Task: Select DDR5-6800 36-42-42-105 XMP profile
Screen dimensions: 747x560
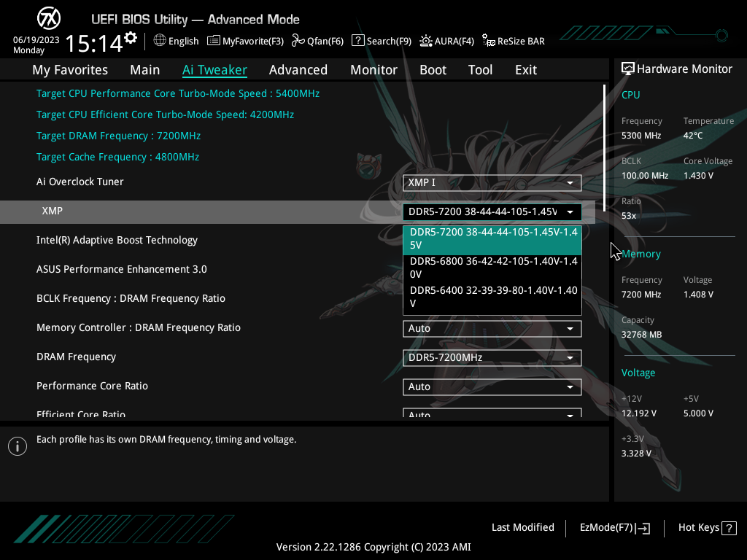Action: coord(492,267)
